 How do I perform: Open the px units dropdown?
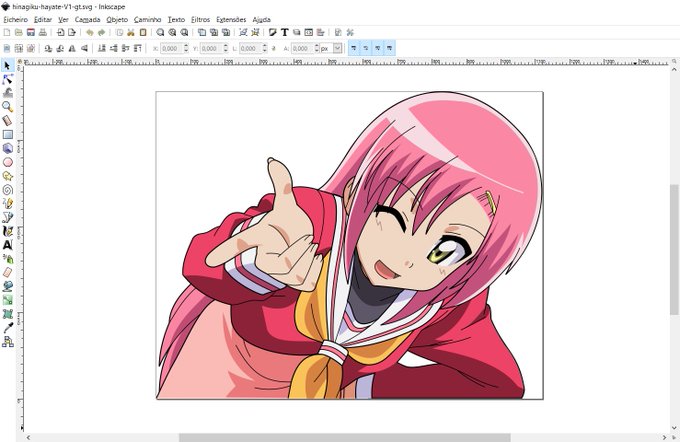coord(337,48)
